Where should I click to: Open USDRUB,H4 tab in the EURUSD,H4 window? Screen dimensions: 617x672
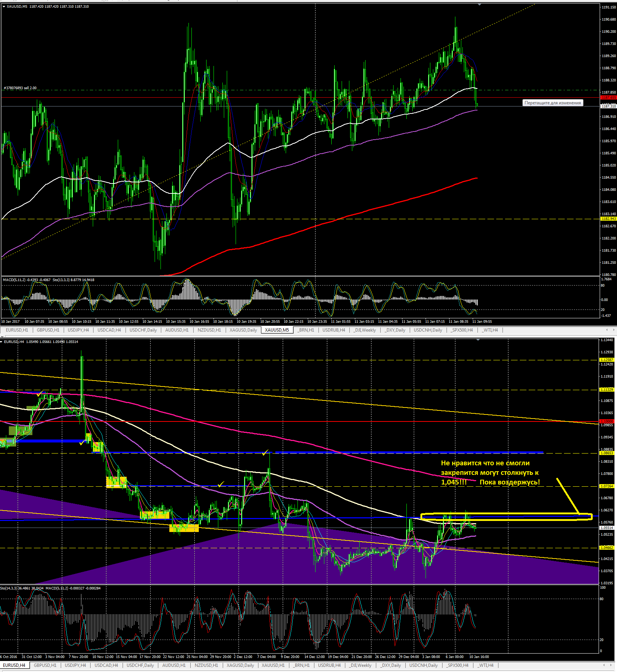pos(329,665)
